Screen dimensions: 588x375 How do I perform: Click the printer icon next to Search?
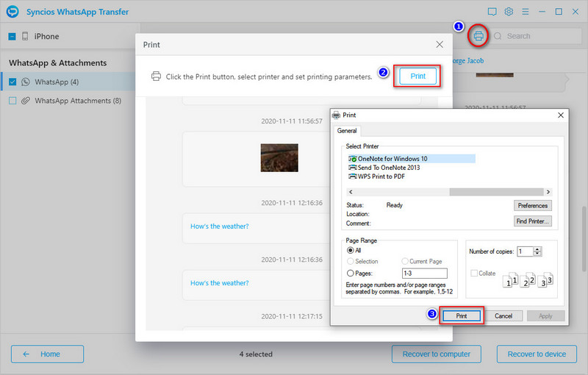[478, 36]
